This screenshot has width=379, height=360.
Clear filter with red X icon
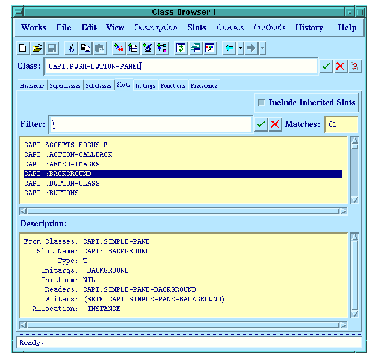click(x=275, y=125)
